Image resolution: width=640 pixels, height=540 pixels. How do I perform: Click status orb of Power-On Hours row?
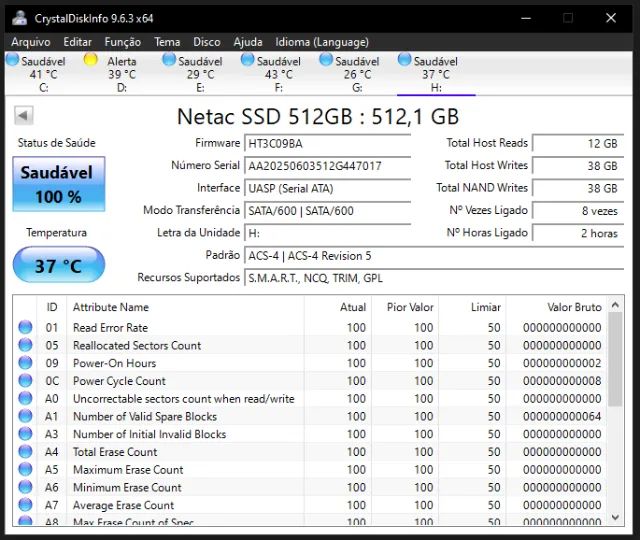coord(25,362)
